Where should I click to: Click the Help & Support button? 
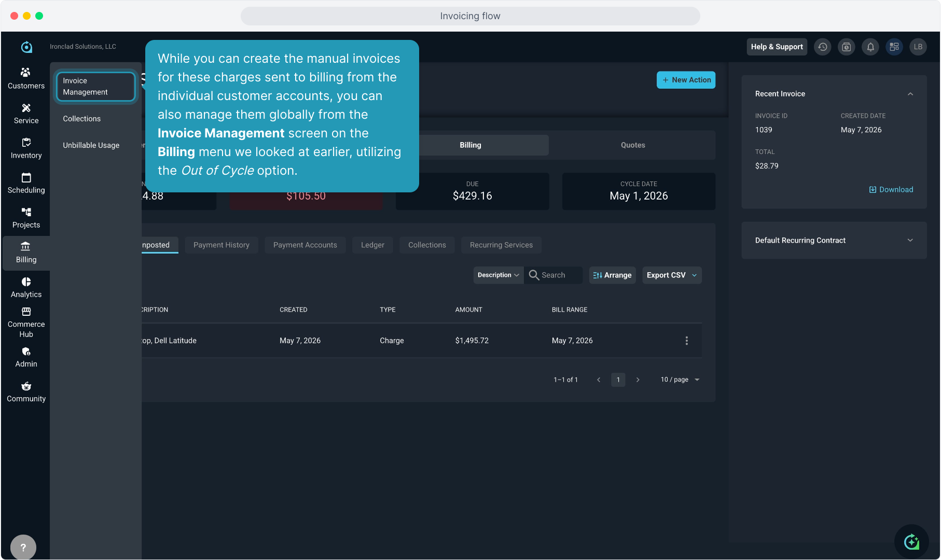[777, 47]
